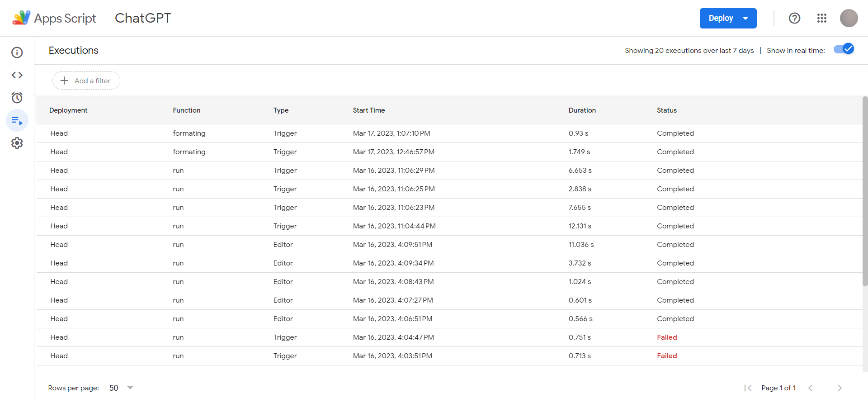The height and width of the screenshot is (403, 868).
Task: Open the Editor code brackets icon
Action: (x=17, y=75)
